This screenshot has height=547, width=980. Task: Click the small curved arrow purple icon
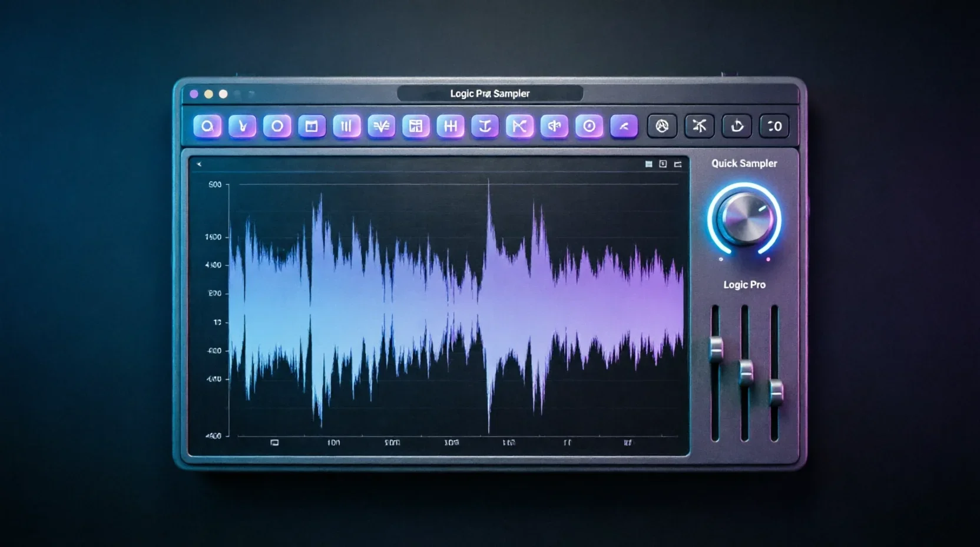coord(624,126)
